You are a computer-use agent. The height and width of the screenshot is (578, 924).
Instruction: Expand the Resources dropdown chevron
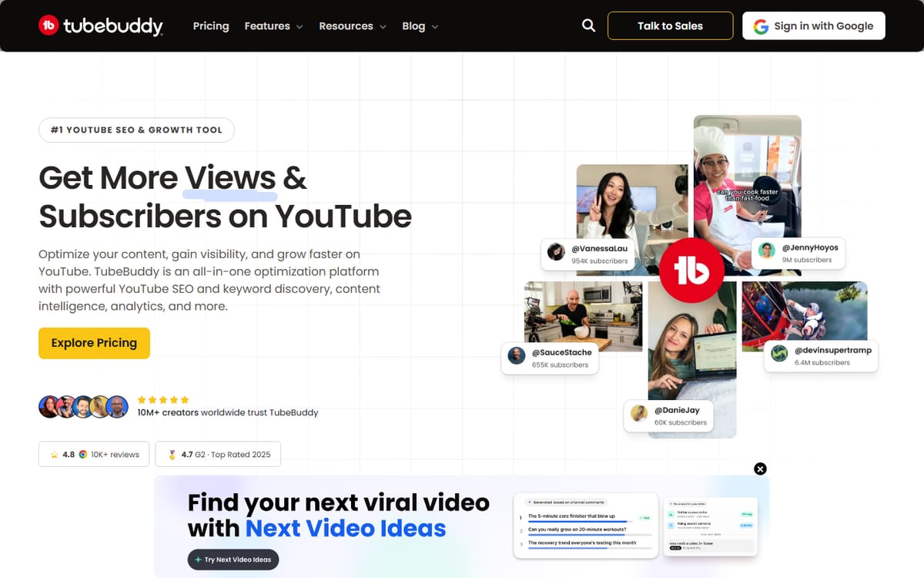[382, 26]
